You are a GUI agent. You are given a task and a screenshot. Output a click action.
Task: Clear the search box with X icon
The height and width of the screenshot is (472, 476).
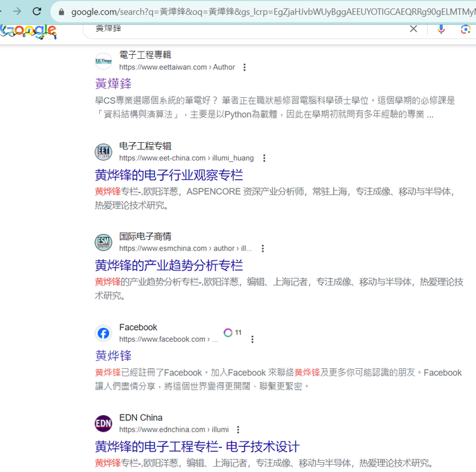413,29
